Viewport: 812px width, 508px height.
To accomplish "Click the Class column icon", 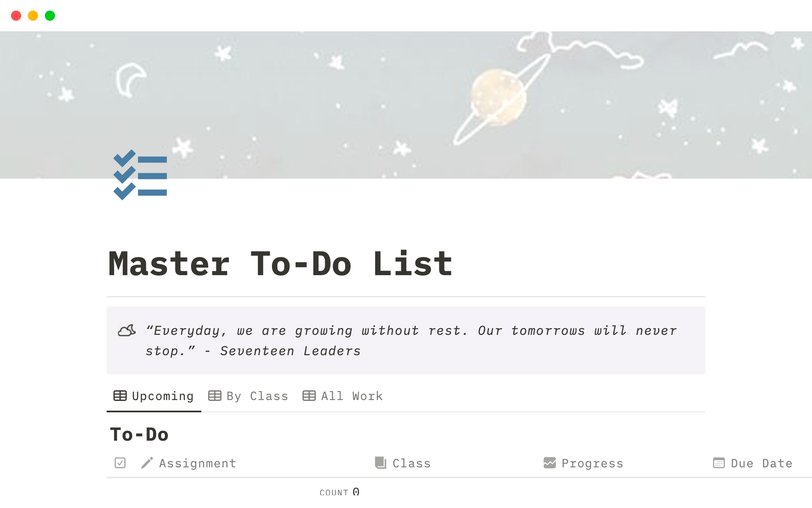I will [381, 463].
